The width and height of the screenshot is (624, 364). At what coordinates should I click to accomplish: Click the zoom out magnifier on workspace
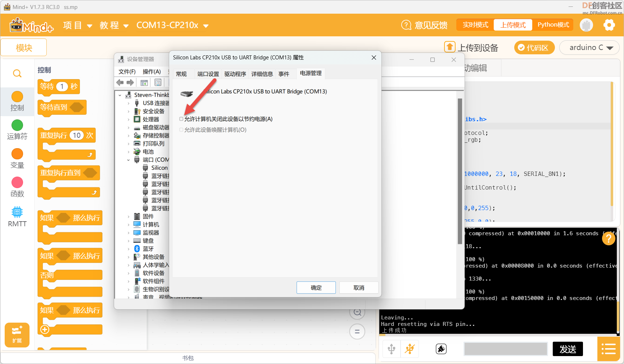click(357, 313)
